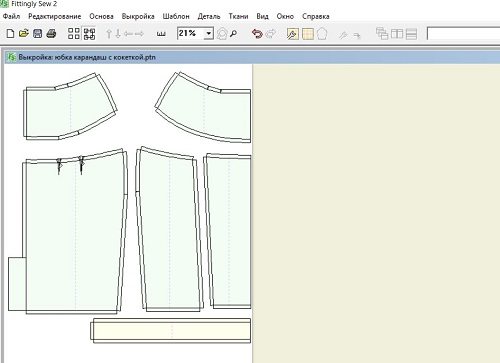Open the Окно menu

pyautogui.click(x=285, y=16)
